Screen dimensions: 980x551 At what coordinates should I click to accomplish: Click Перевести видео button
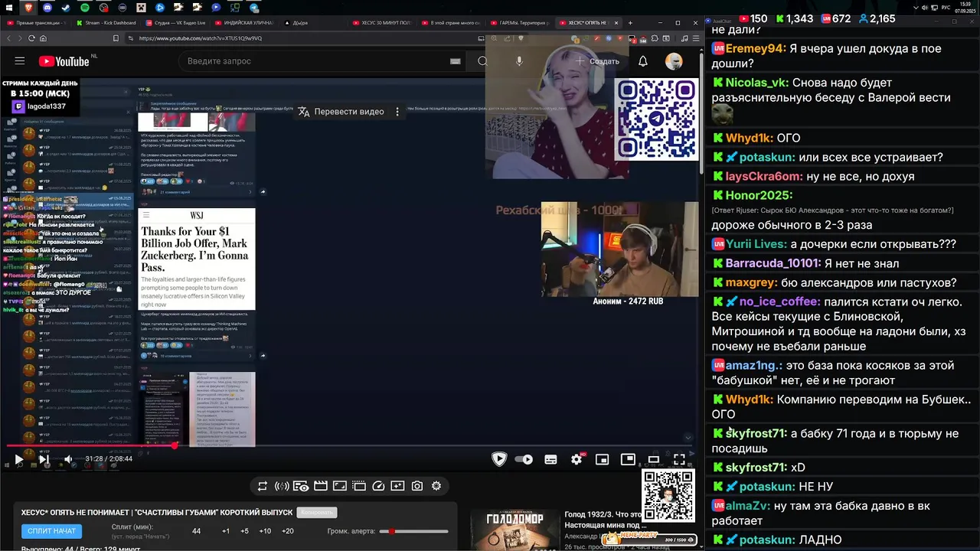pyautogui.click(x=341, y=112)
